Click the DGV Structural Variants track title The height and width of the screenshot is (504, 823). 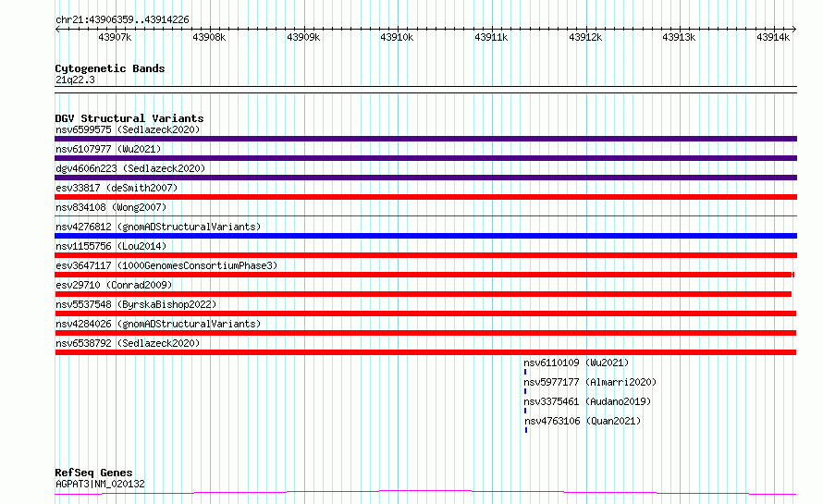[x=129, y=118]
